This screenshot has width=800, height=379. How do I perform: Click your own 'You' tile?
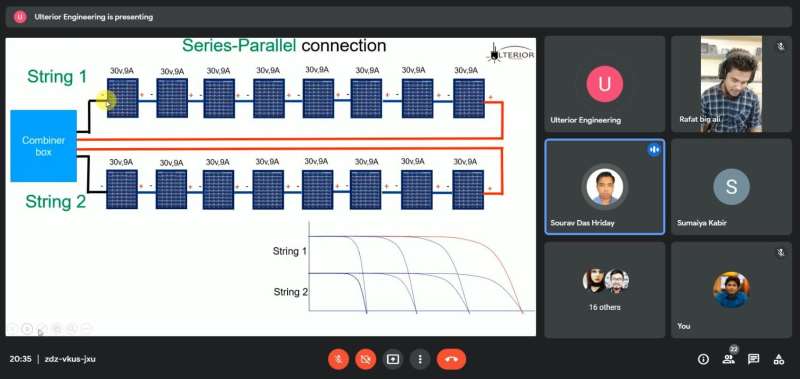coord(731,290)
